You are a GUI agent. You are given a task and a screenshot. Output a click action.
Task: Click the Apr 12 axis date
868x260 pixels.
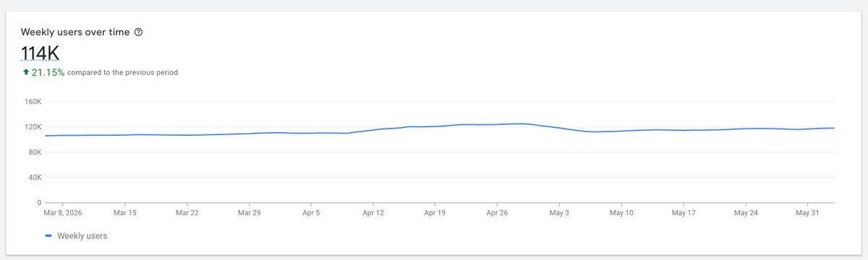(373, 213)
